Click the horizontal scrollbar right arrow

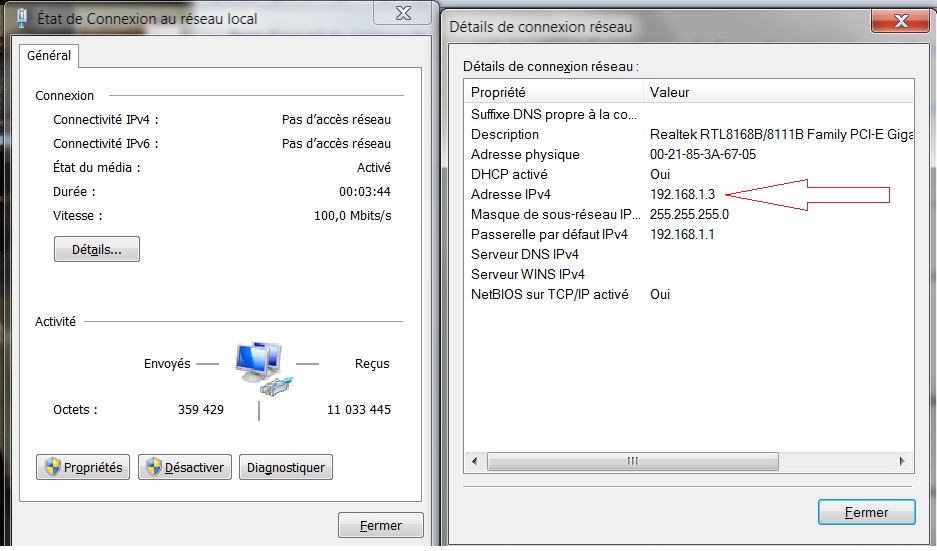click(902, 462)
